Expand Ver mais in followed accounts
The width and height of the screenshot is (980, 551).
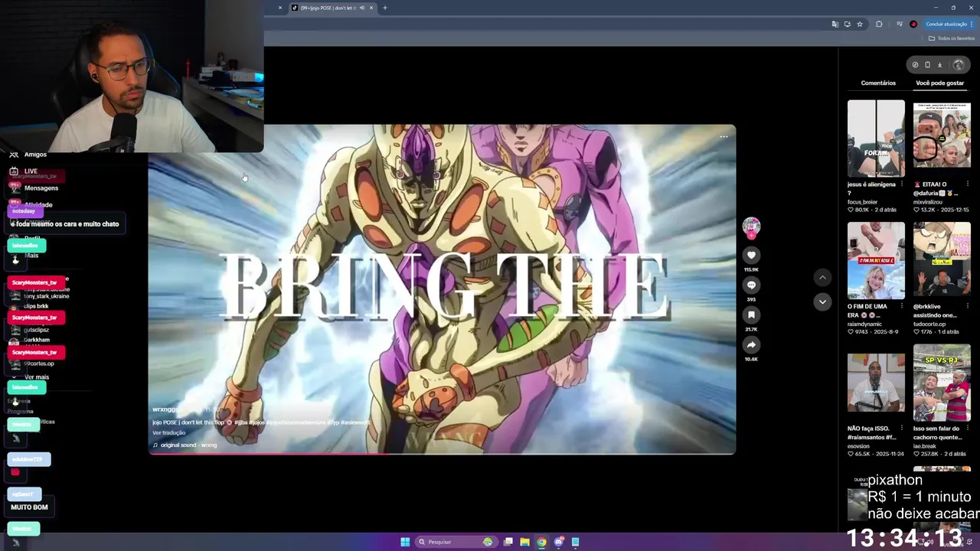[36, 377]
